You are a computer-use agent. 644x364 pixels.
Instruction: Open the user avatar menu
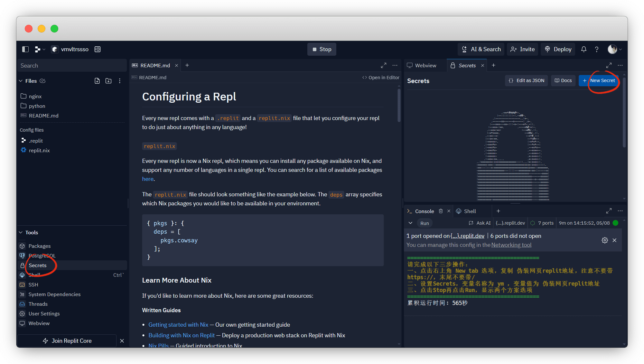click(614, 49)
